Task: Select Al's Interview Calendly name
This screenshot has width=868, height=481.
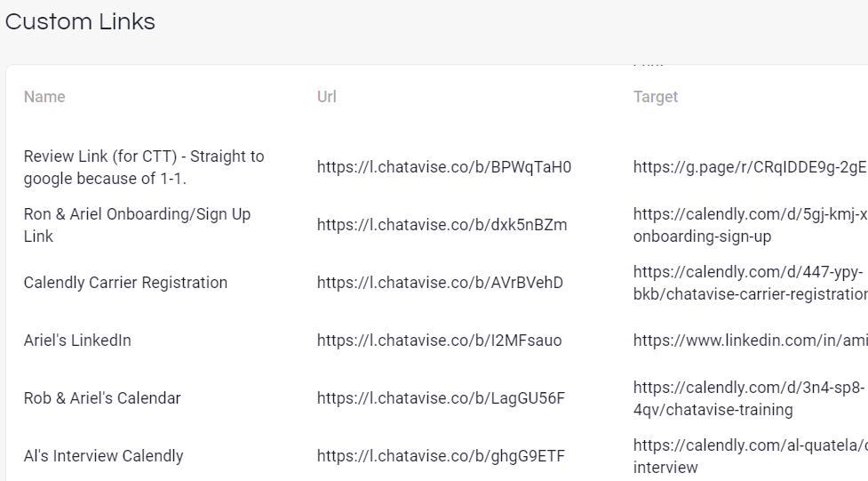Action: click(x=104, y=456)
